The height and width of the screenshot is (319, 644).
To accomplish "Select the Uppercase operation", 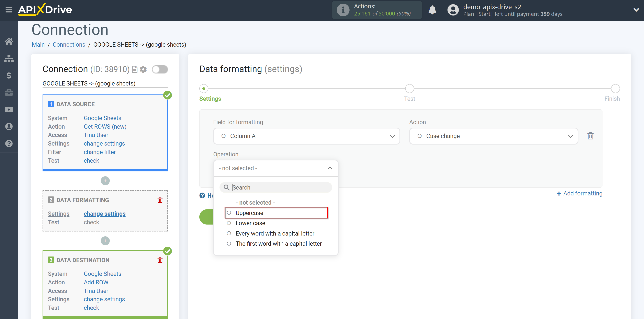I will [276, 213].
